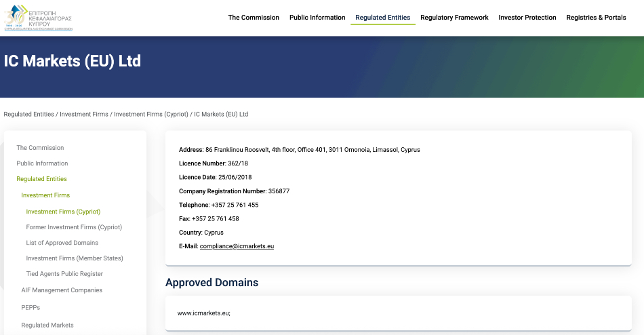The image size is (644, 335).
Task: Open Public Information in the sidebar
Action: tap(42, 163)
